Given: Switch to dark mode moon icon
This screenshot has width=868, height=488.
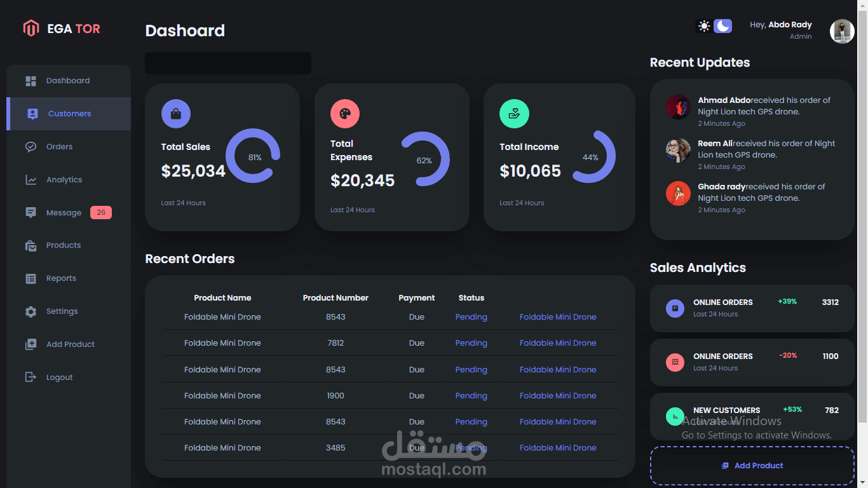Looking at the screenshot, I should pos(722,26).
